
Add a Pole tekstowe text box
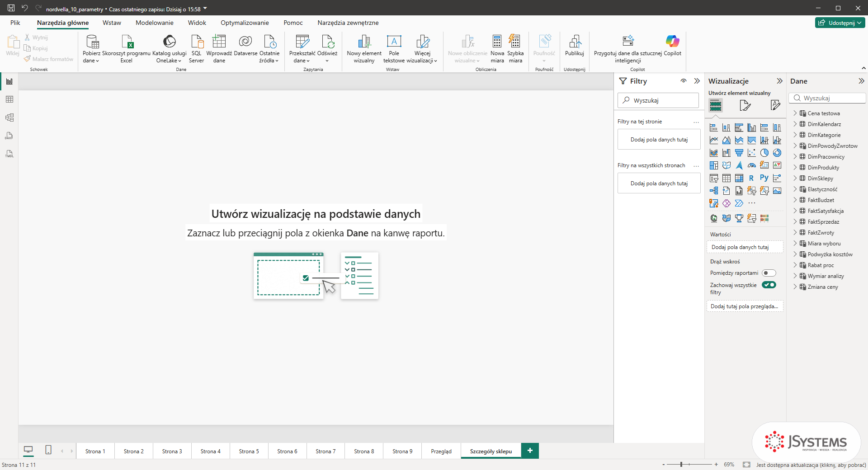coord(394,49)
